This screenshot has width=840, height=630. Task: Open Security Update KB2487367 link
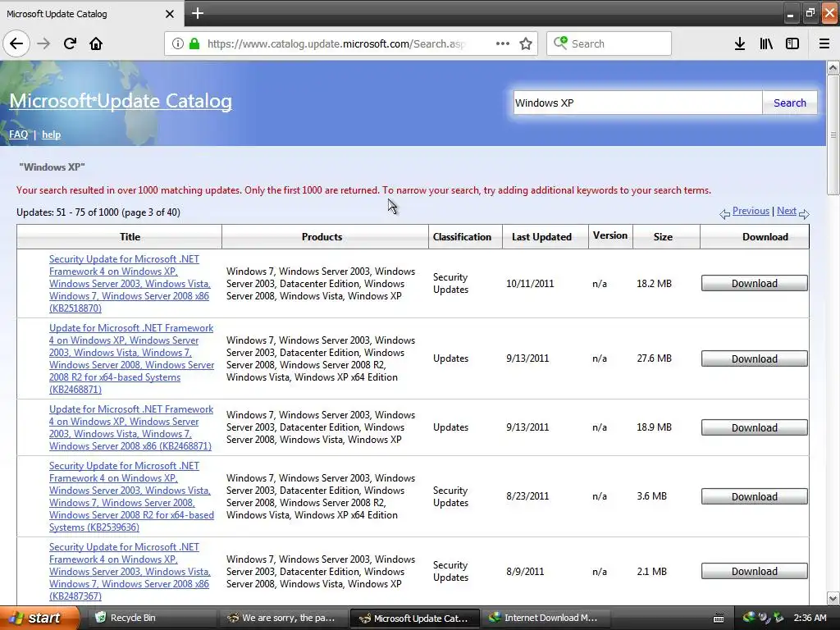[130, 571]
